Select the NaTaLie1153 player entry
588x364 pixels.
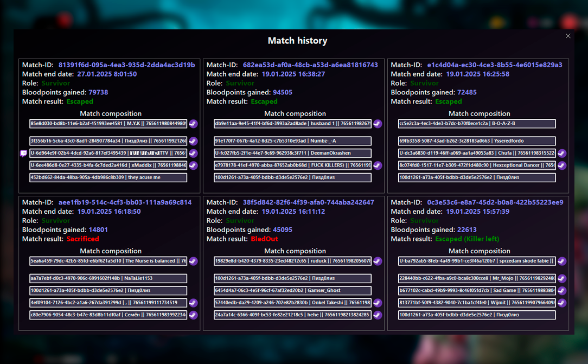(108, 278)
